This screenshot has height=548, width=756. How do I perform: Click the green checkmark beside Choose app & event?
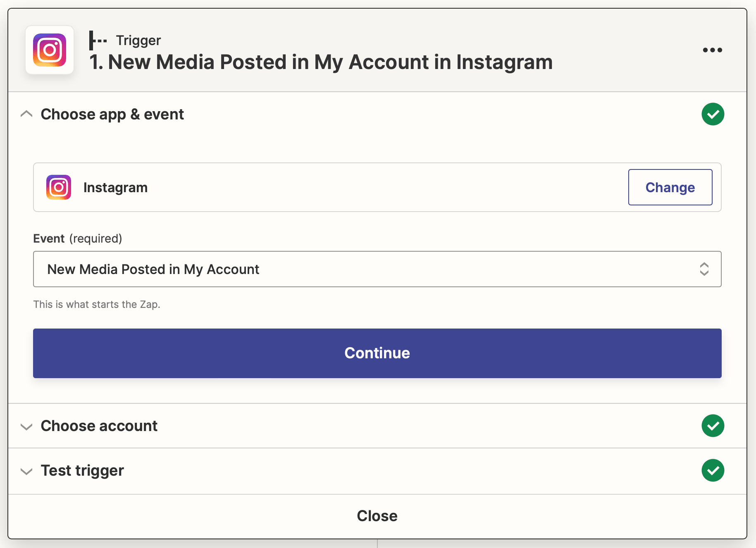coord(713,114)
